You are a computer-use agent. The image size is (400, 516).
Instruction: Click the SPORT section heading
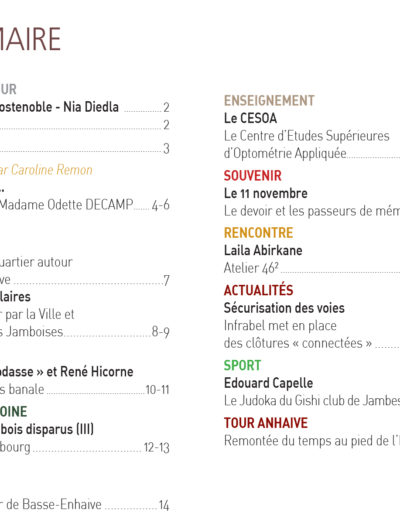tap(242, 365)
